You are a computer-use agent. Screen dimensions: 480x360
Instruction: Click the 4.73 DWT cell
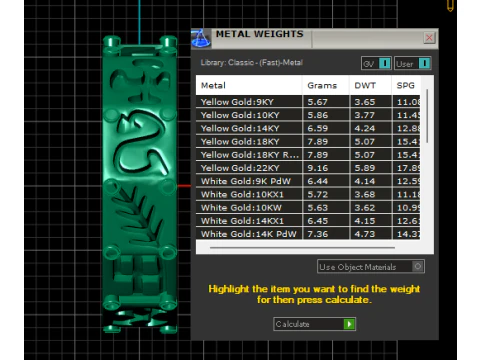coord(371,234)
